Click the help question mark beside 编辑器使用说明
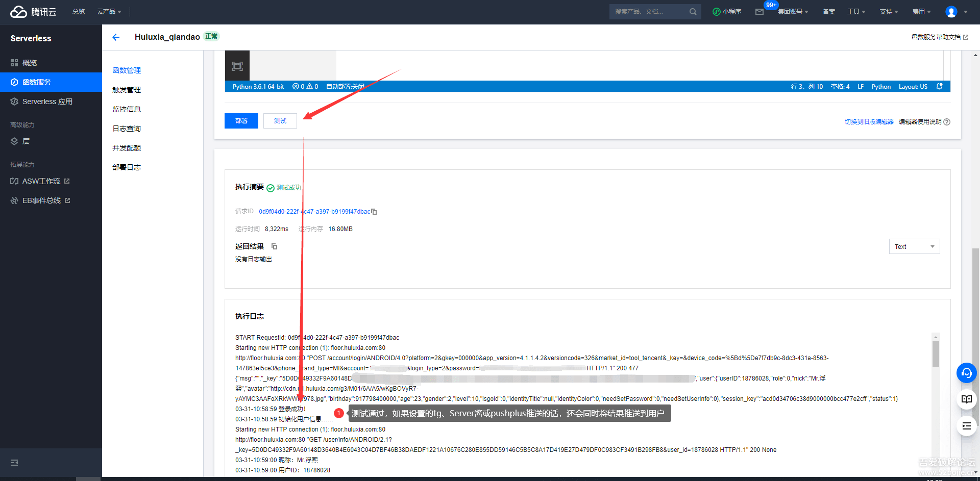 [x=947, y=122]
